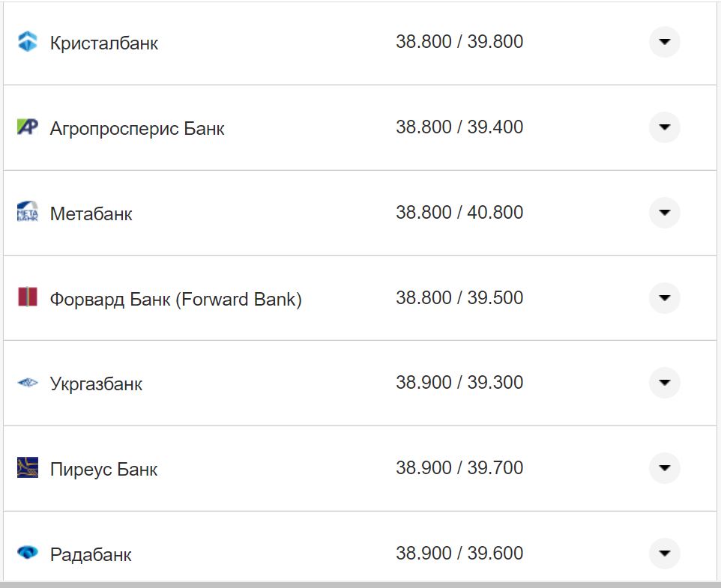The height and width of the screenshot is (588, 721).
Task: Click Метабанк rate 38.800 / 40.800
Action: pyautogui.click(x=459, y=213)
